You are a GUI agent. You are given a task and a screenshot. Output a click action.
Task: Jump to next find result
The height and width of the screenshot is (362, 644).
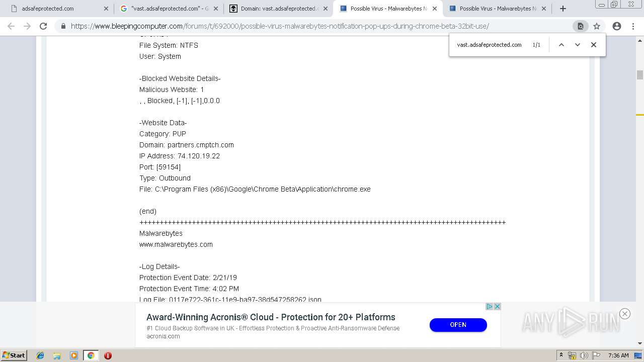pos(578,45)
